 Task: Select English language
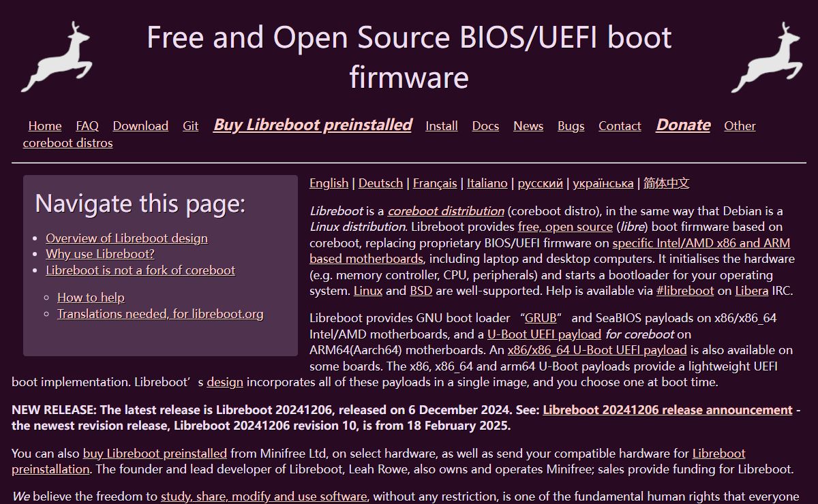329,183
